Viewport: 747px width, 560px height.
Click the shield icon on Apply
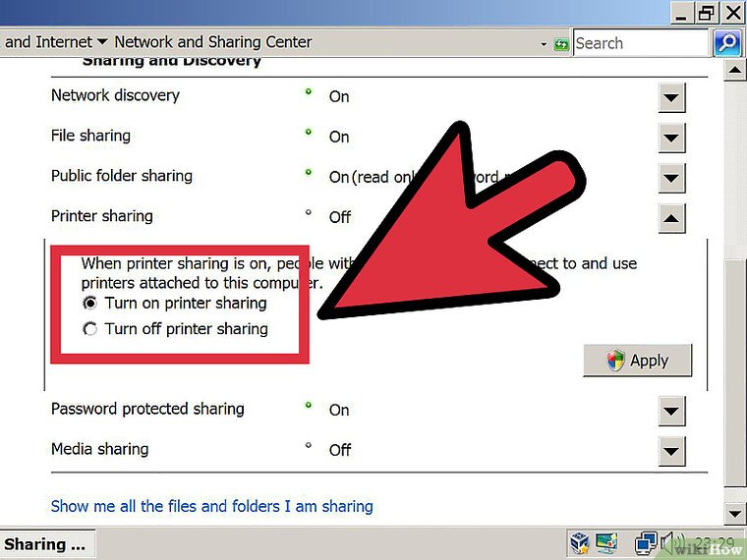(615, 361)
